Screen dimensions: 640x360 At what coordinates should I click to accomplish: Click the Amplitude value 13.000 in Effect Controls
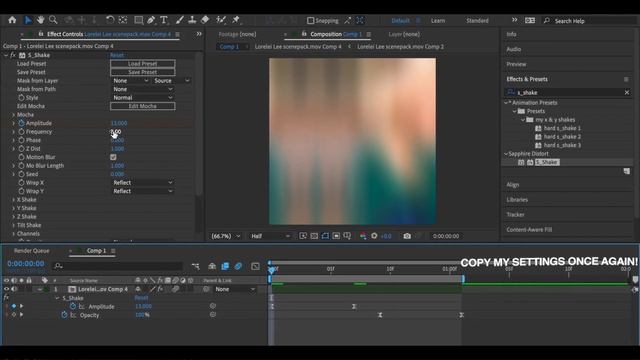point(119,123)
